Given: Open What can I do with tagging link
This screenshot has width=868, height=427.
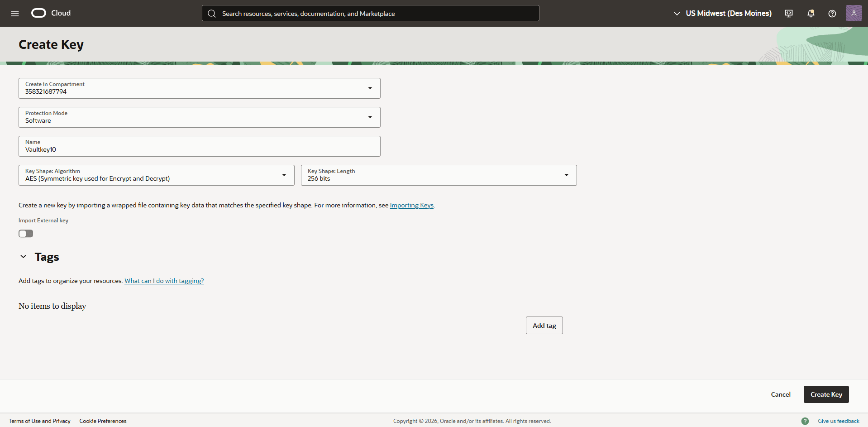Looking at the screenshot, I should (x=164, y=281).
